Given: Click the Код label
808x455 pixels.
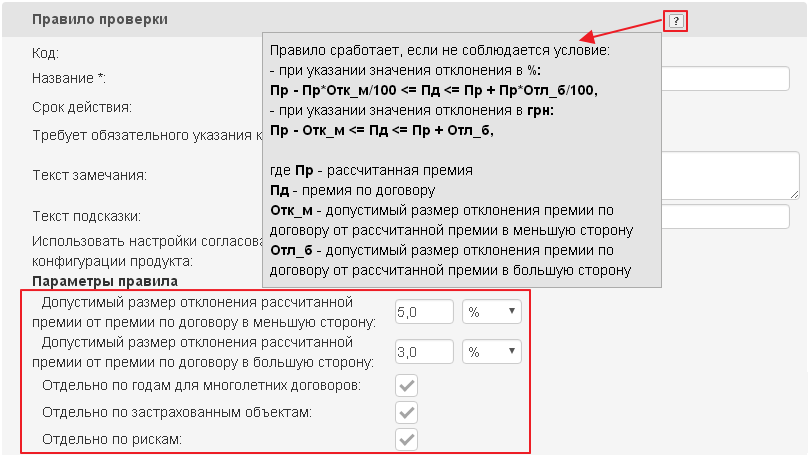Looking at the screenshot, I should pos(45,53).
